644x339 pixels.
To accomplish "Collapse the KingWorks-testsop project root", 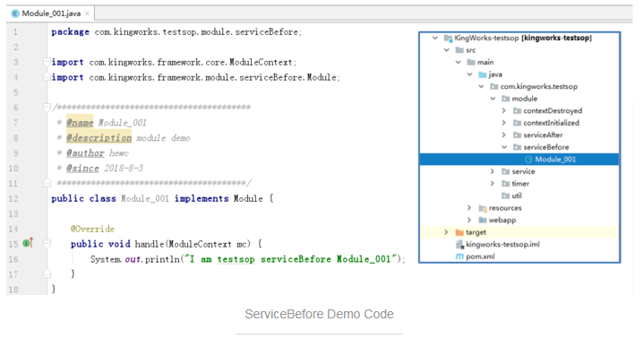I will click(x=435, y=38).
